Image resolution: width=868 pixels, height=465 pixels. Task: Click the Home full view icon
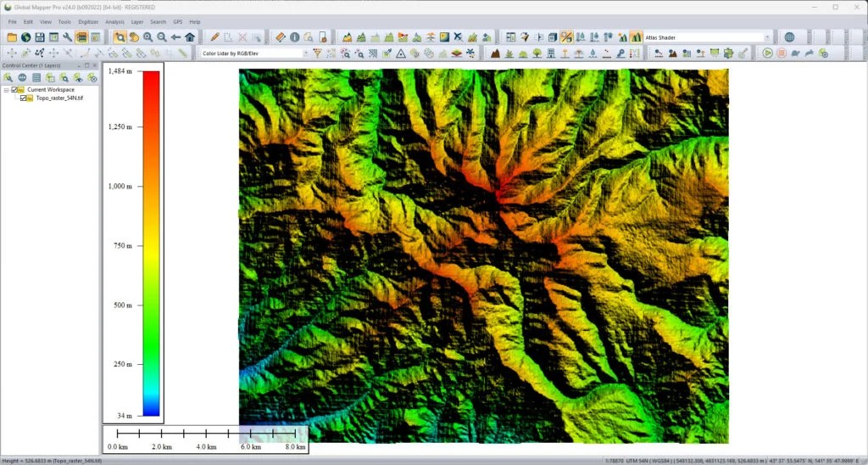[x=190, y=37]
